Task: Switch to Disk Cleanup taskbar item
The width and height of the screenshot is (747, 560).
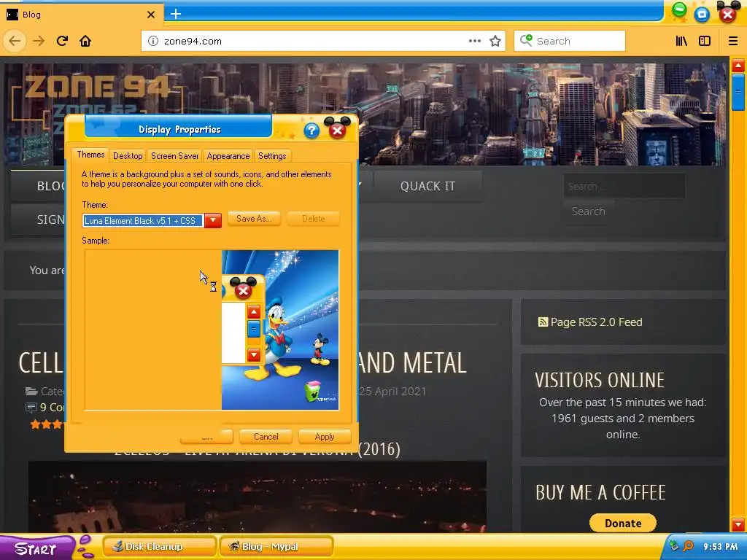Action: (160, 547)
